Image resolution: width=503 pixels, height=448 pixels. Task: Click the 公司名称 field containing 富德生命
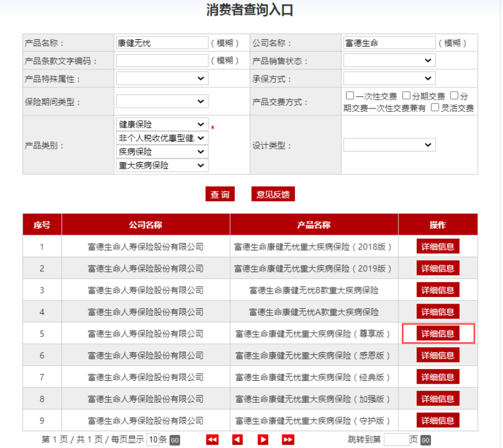point(390,43)
